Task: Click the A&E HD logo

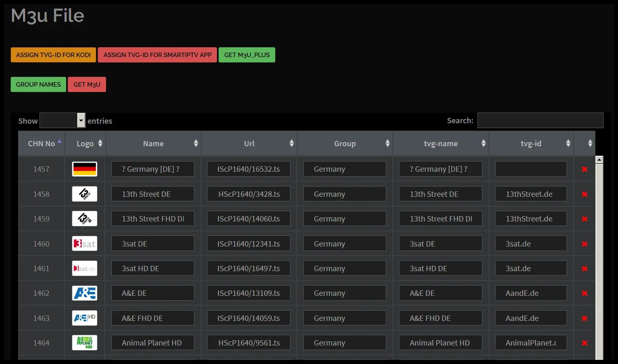Action: 85,318
